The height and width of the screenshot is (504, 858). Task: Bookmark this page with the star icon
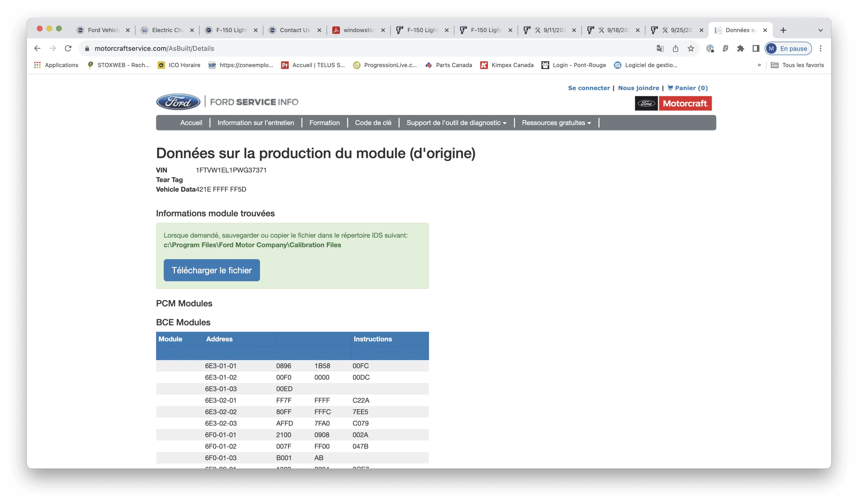coord(691,48)
